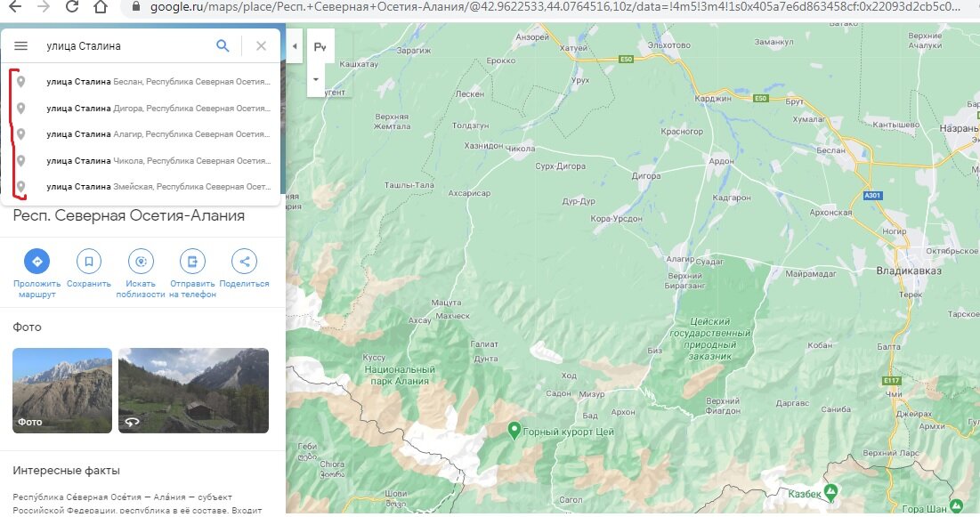Clear search with the X icon
The image size is (980, 517).
click(x=262, y=45)
